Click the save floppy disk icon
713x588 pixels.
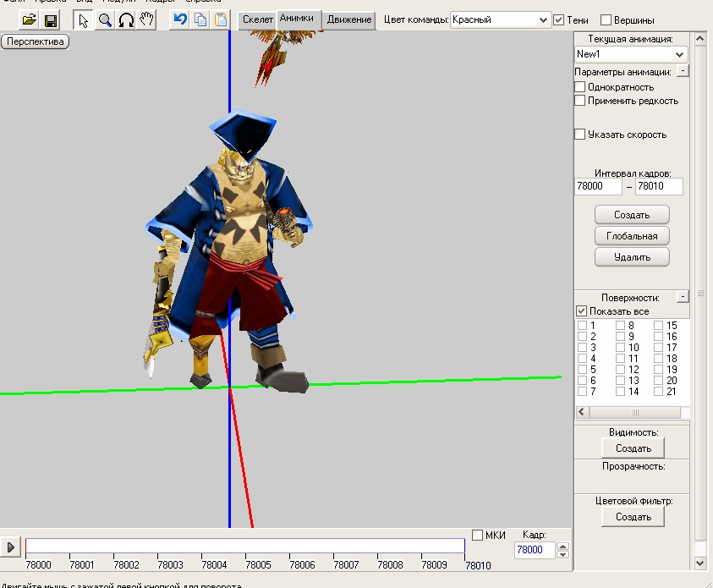(51, 19)
